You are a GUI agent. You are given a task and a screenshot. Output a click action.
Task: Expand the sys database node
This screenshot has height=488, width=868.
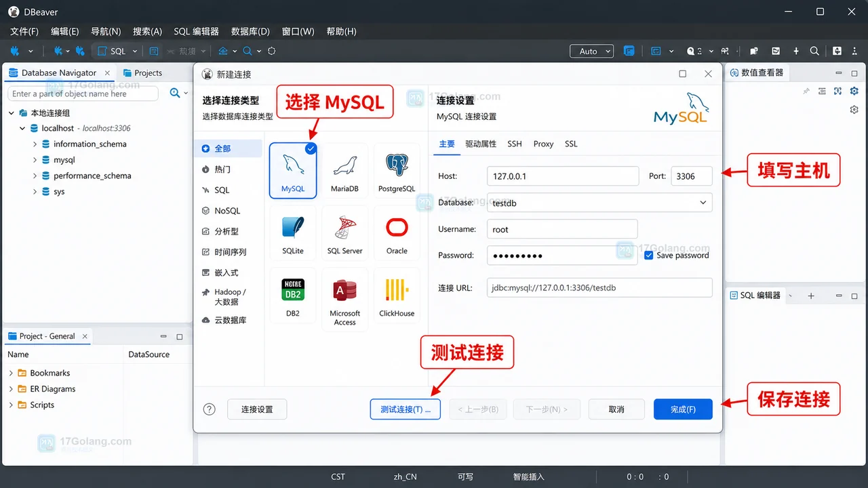[x=35, y=192]
